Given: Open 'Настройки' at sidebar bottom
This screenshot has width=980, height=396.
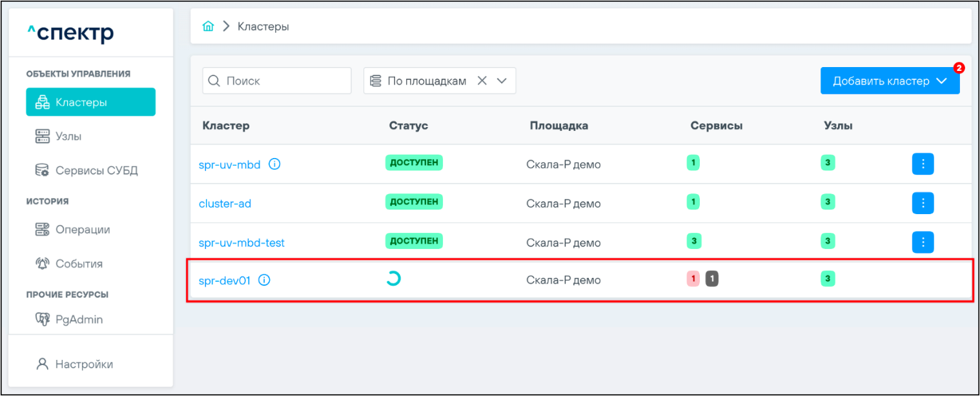Looking at the screenshot, I should point(84,364).
